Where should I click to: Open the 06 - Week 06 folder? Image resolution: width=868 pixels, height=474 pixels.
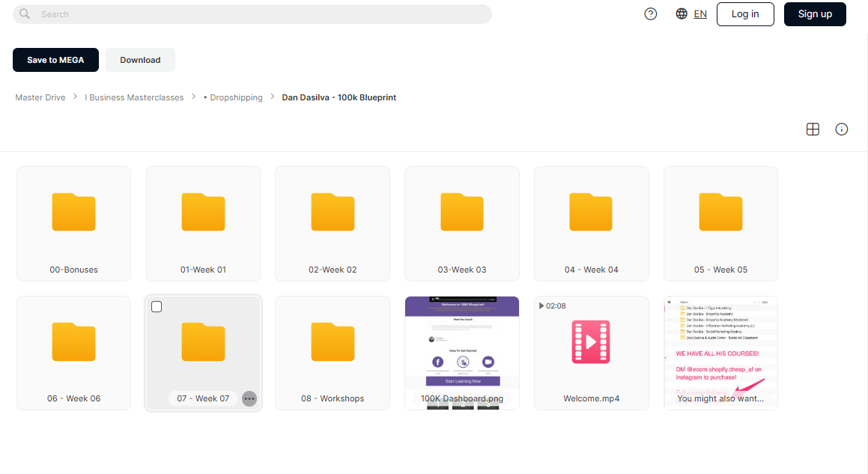click(73, 353)
